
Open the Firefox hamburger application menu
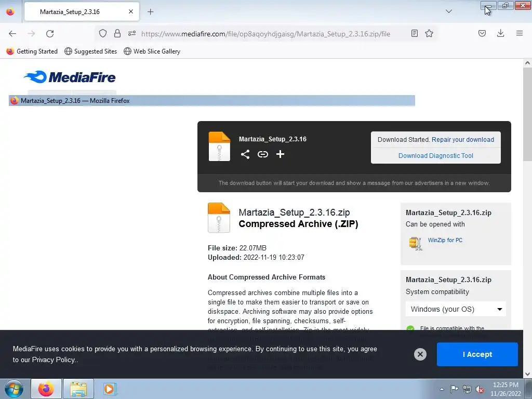click(x=520, y=33)
